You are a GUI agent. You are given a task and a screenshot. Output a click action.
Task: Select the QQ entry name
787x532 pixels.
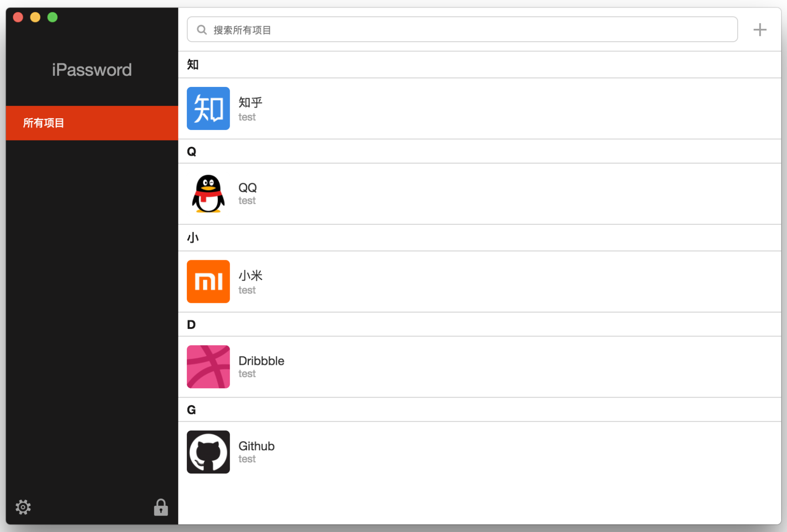coord(248,188)
